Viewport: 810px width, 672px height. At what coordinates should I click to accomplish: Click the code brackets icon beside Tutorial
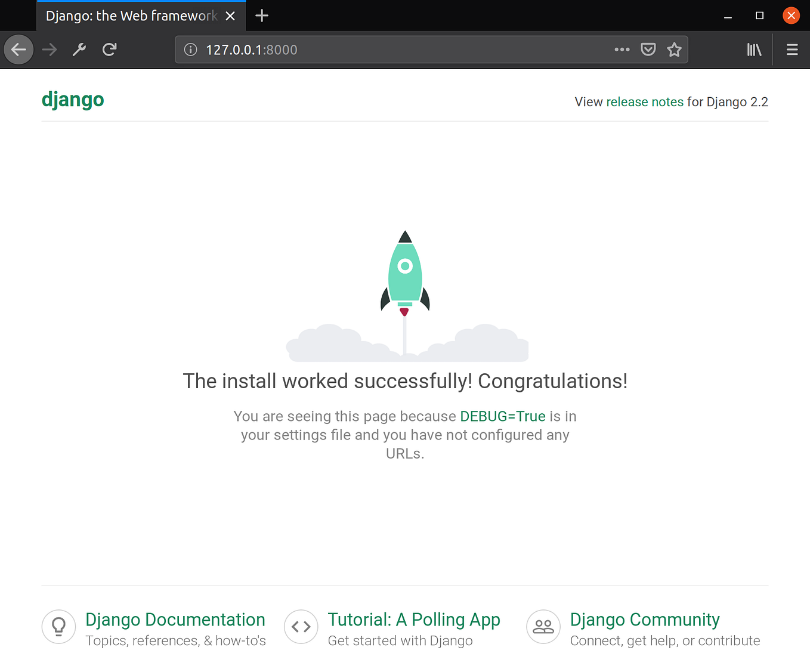point(301,627)
